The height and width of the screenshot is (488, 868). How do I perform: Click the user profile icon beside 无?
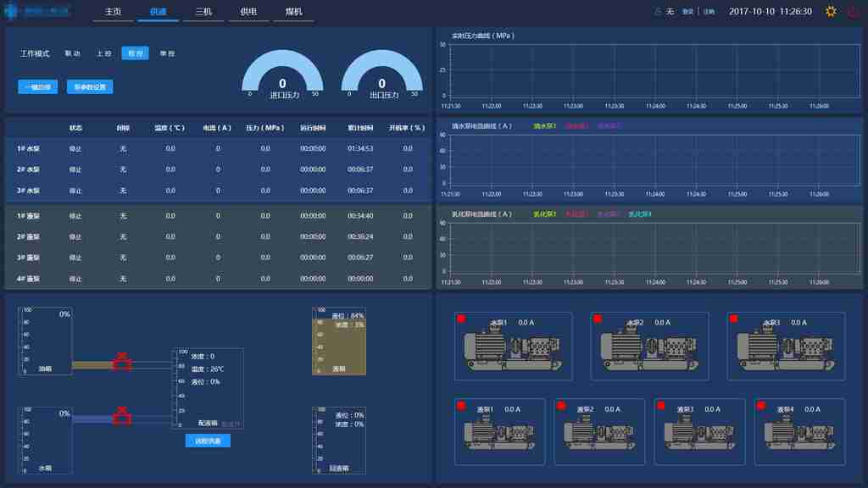658,12
